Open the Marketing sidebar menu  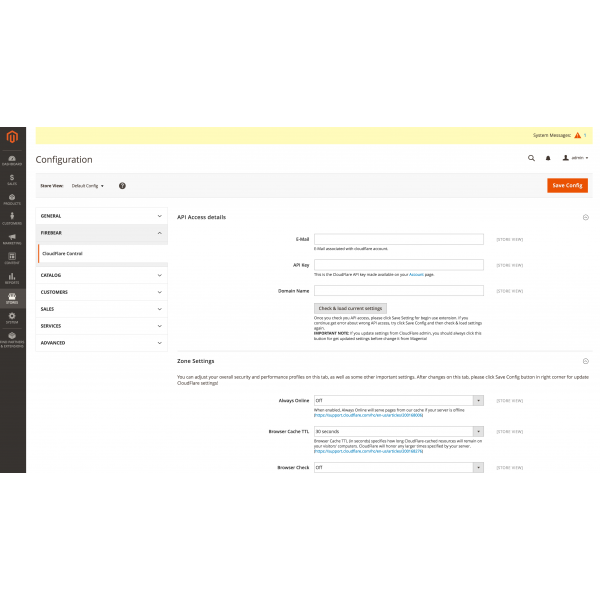(12, 239)
